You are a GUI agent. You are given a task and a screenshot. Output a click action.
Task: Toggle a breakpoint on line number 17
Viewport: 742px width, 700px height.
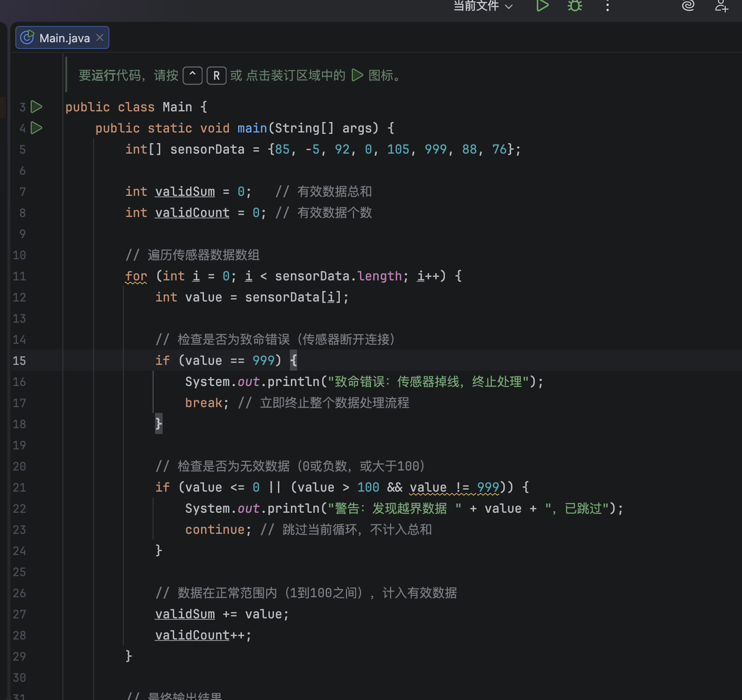pyautogui.click(x=19, y=403)
